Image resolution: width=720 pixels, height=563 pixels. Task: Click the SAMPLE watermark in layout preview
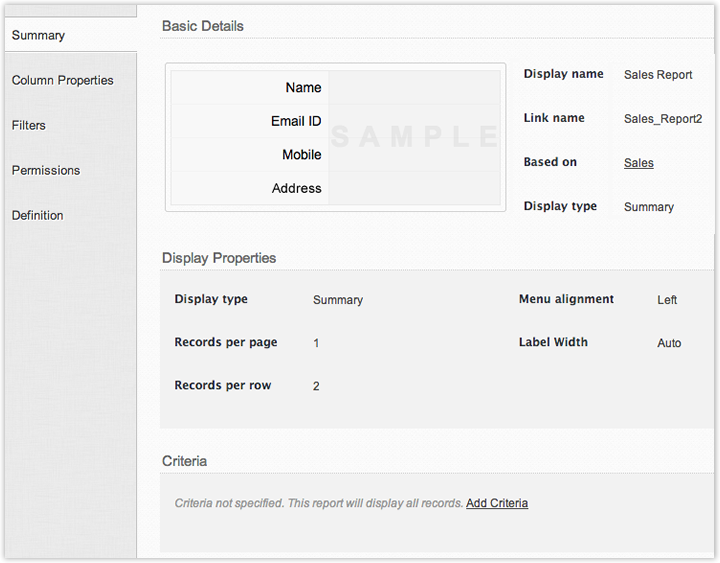[x=414, y=137]
